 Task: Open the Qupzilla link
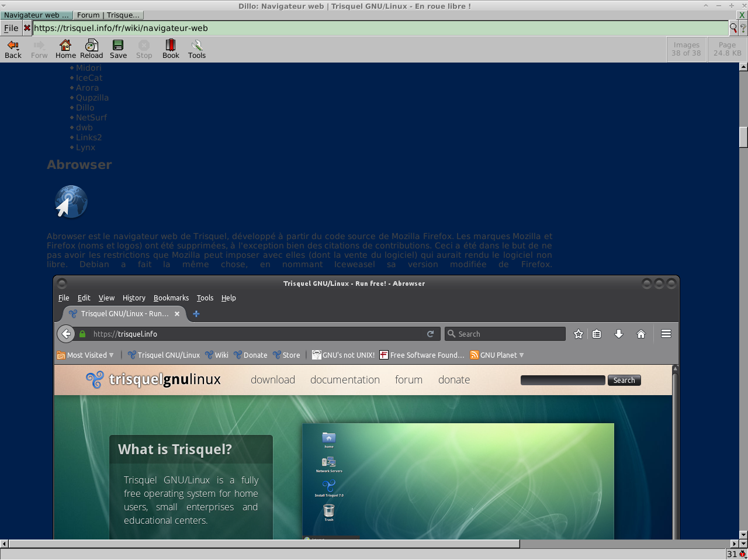coord(92,98)
